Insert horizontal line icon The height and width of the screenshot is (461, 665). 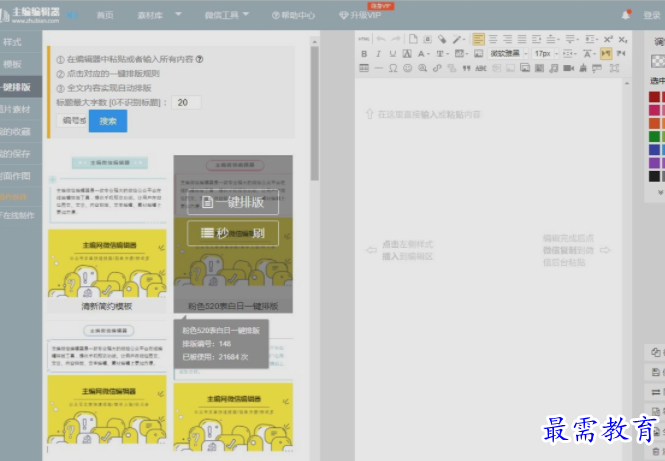379,68
